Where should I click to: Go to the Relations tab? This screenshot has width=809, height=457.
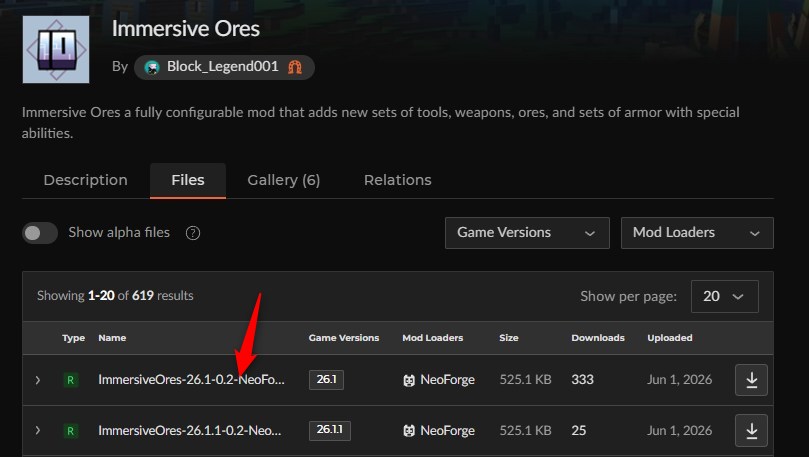tap(397, 180)
